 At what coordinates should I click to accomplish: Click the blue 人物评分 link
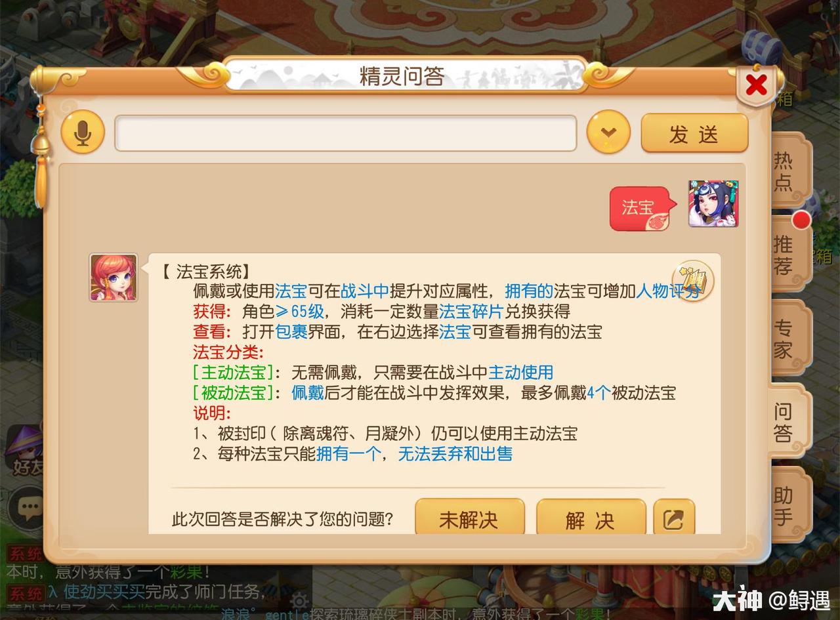pyautogui.click(x=667, y=291)
